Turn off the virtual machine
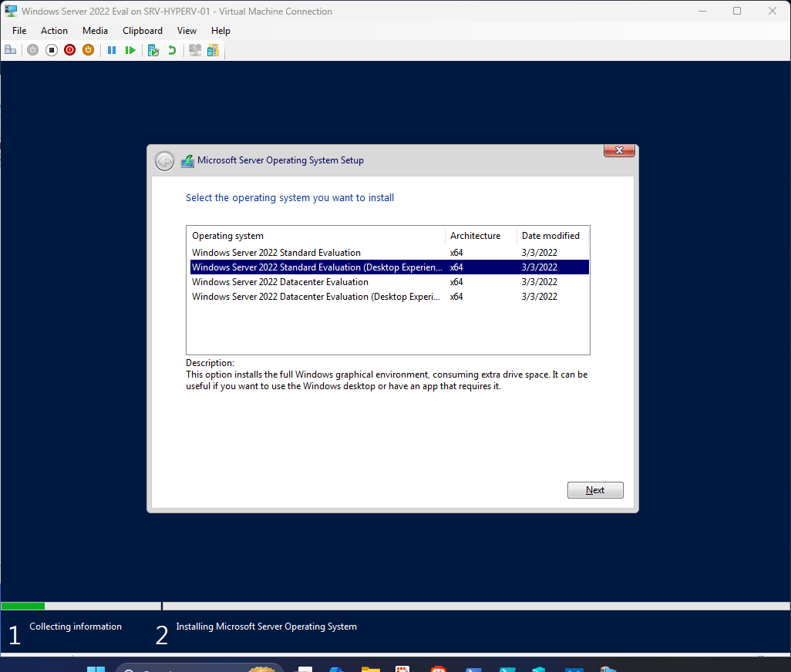 coord(51,49)
